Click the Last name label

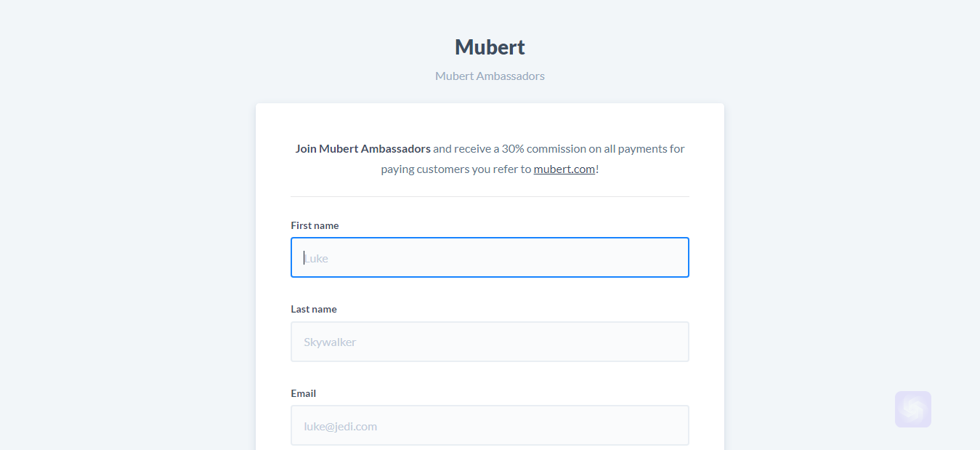click(x=314, y=309)
